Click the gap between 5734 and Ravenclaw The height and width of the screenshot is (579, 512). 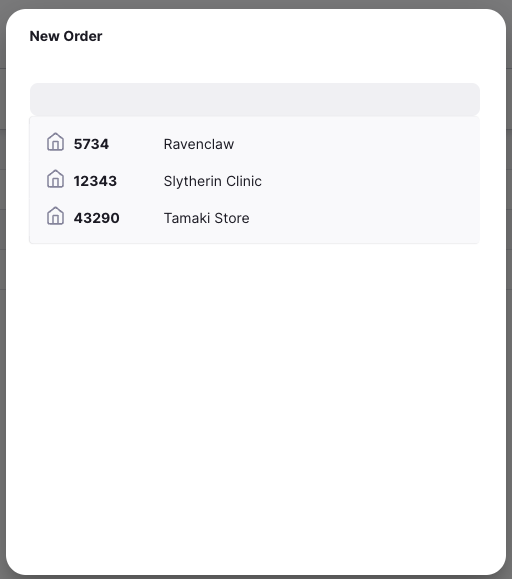(x=136, y=144)
